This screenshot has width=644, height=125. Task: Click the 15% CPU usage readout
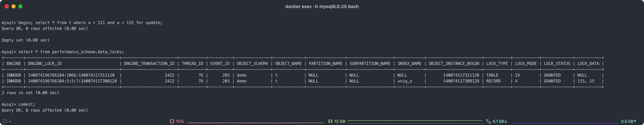(180, 122)
